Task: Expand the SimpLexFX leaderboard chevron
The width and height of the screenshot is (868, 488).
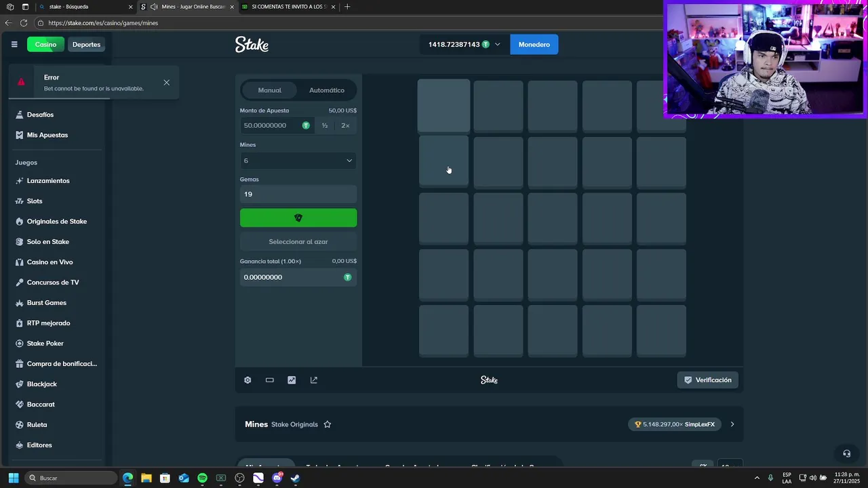Action: pos(732,424)
